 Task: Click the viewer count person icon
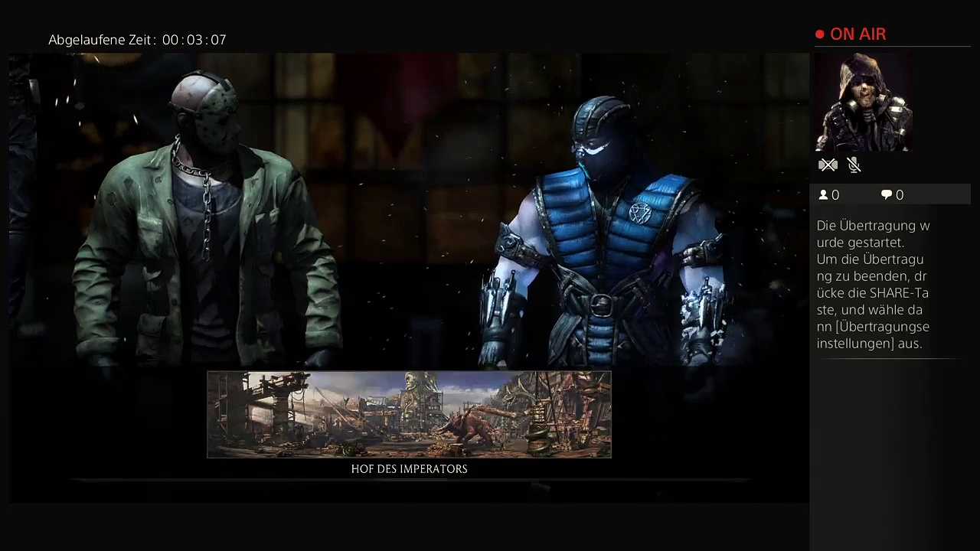(x=824, y=195)
